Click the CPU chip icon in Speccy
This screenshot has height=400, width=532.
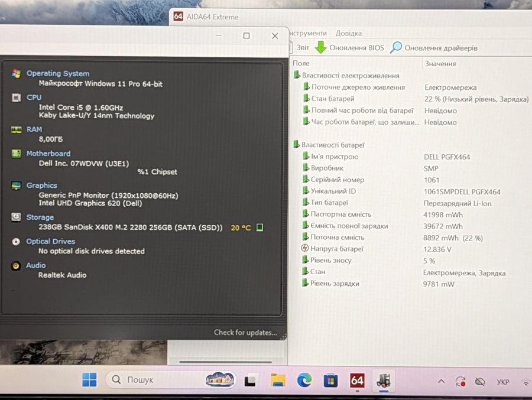(x=16, y=97)
